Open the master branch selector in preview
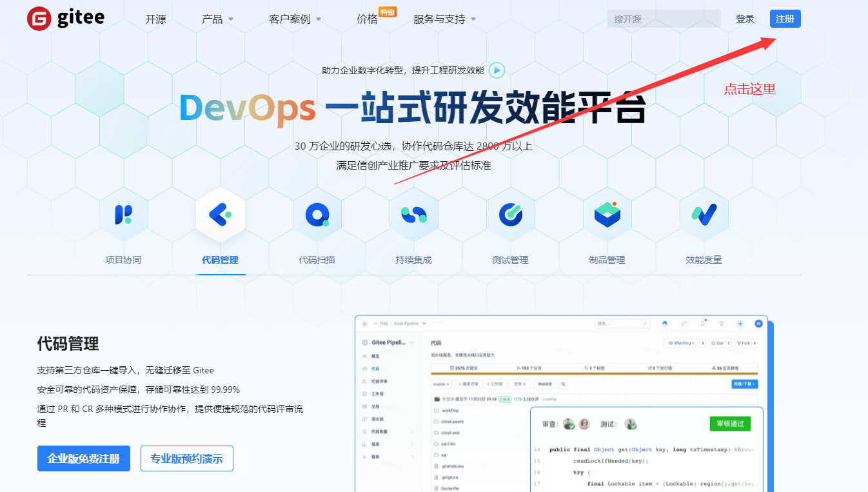The width and height of the screenshot is (868, 492). (x=440, y=384)
